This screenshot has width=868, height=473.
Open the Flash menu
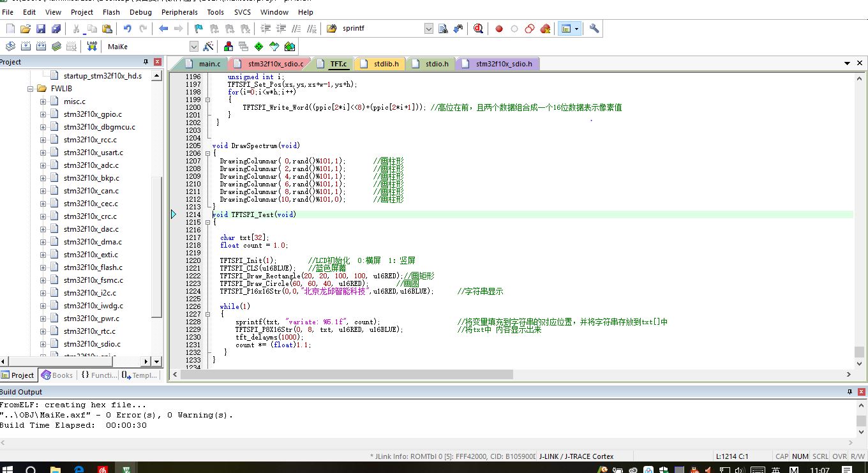click(111, 11)
